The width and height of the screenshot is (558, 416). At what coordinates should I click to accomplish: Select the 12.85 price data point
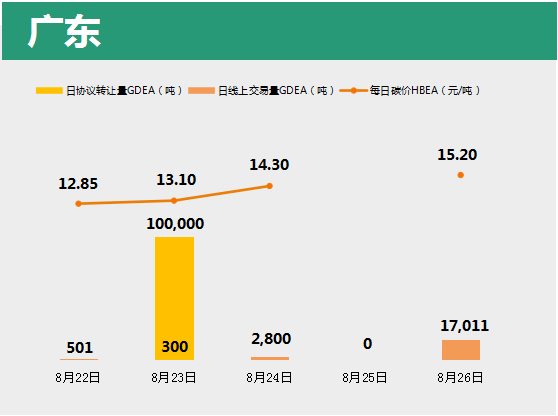point(78,204)
